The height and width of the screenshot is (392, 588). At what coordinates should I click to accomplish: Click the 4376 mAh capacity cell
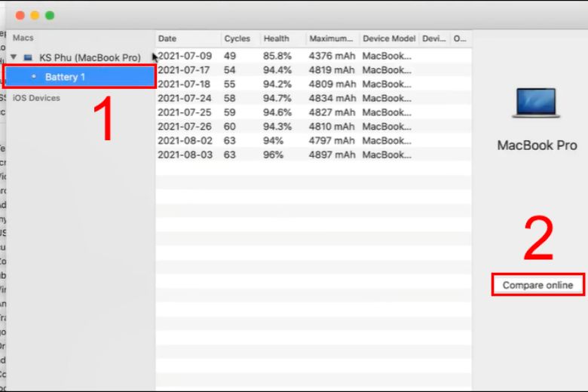click(332, 56)
